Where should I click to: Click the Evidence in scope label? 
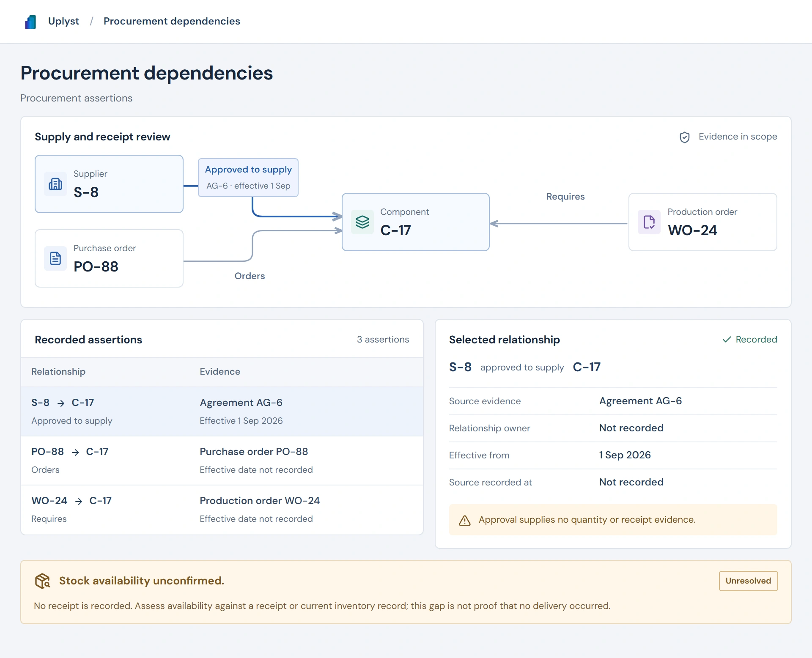[738, 137]
